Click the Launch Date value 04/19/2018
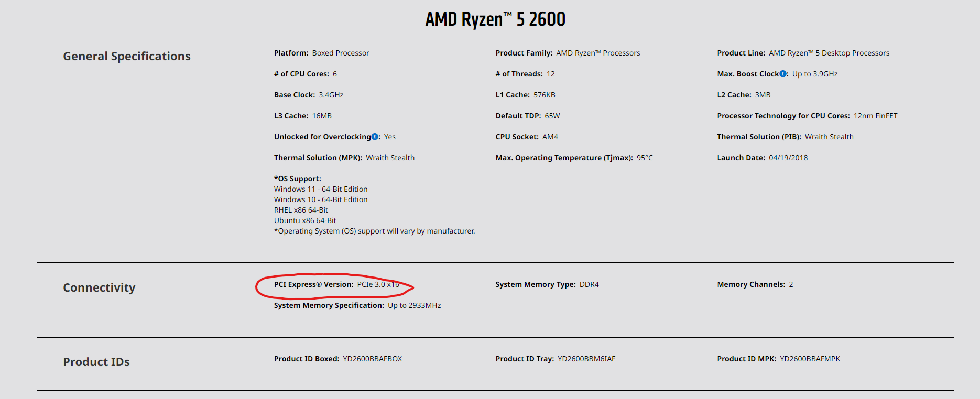 coord(788,158)
